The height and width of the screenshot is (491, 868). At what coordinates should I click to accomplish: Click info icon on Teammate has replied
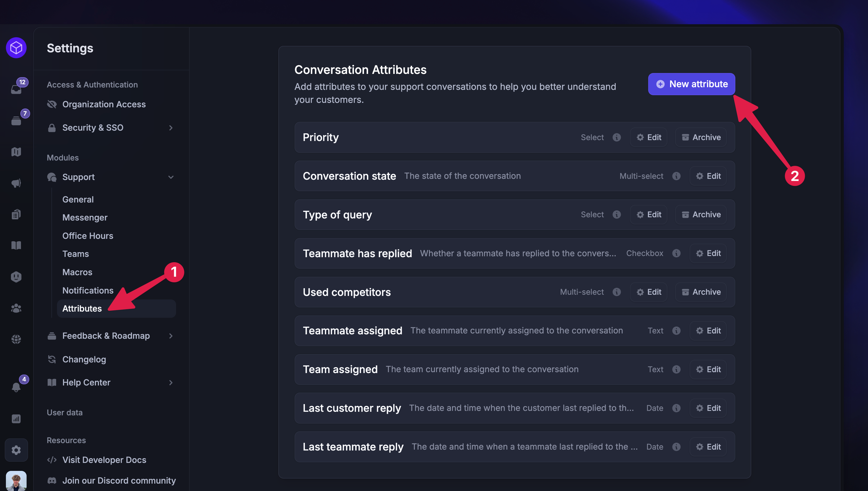676,253
